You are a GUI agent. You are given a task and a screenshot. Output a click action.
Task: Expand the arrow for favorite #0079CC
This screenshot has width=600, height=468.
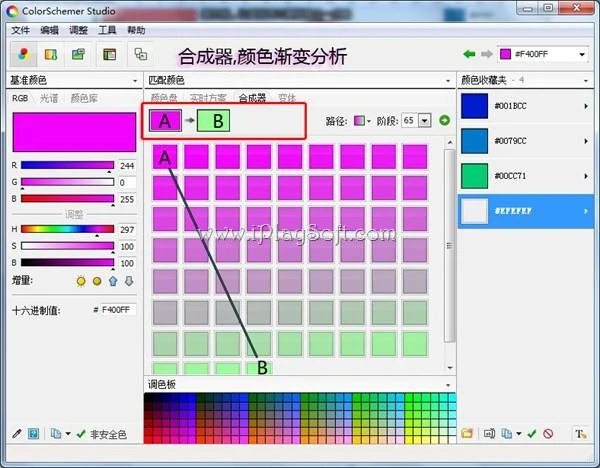coord(586,141)
